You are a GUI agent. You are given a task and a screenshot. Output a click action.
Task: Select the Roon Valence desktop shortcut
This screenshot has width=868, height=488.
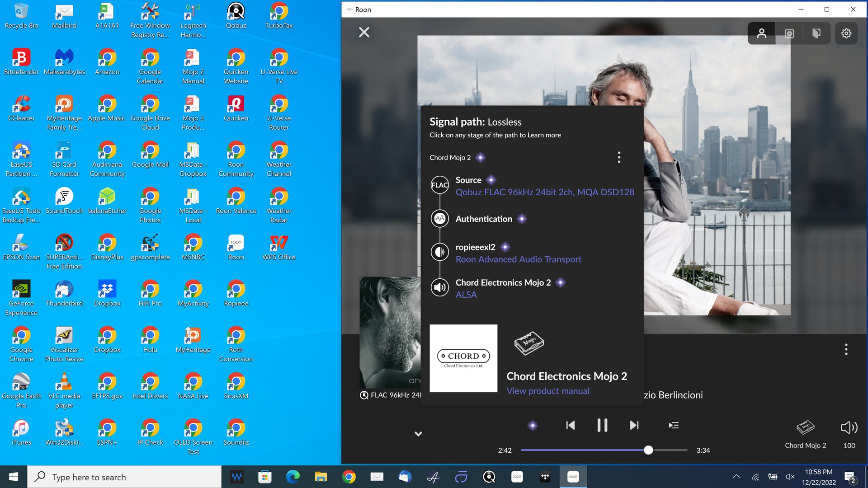pos(236,202)
